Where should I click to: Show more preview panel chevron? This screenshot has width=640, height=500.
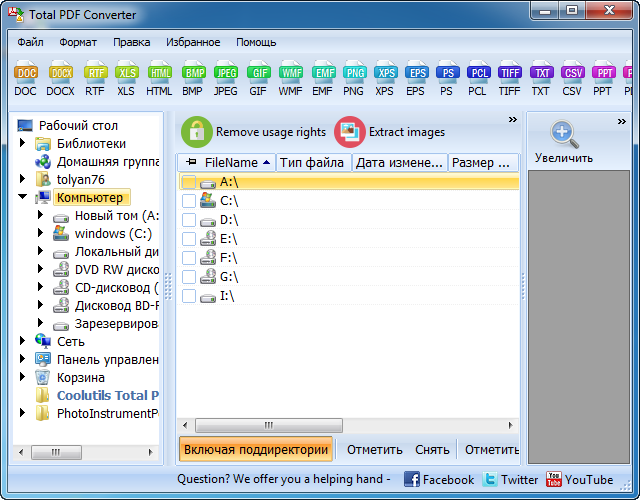pos(622,121)
